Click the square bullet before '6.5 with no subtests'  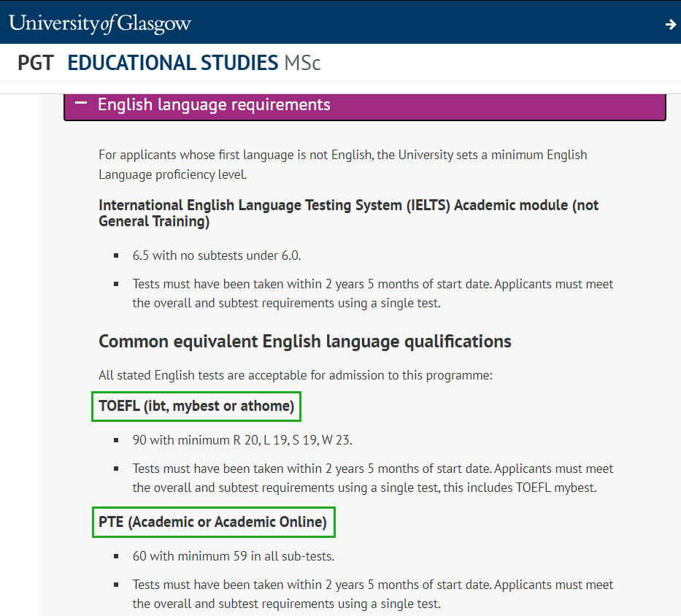(x=116, y=256)
